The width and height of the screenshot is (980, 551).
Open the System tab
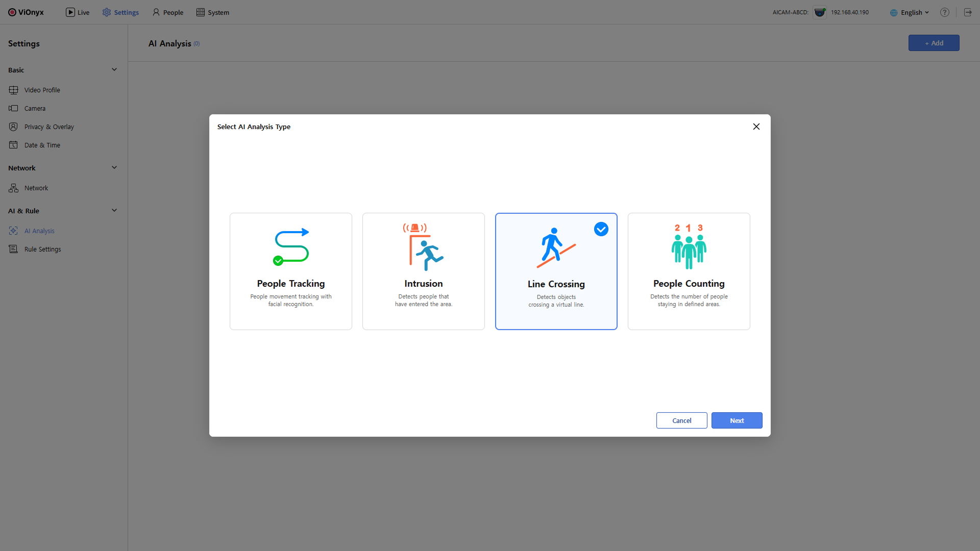pyautogui.click(x=213, y=12)
